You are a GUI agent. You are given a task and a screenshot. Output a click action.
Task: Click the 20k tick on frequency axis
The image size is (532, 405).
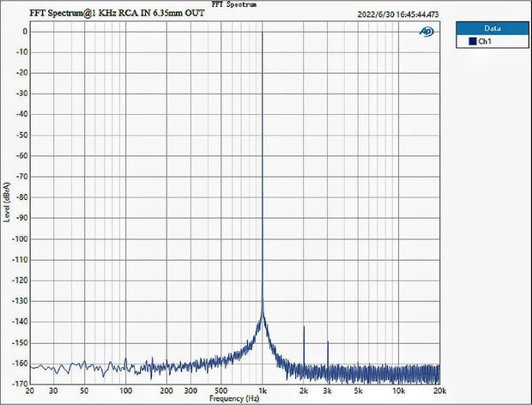pyautogui.click(x=439, y=390)
